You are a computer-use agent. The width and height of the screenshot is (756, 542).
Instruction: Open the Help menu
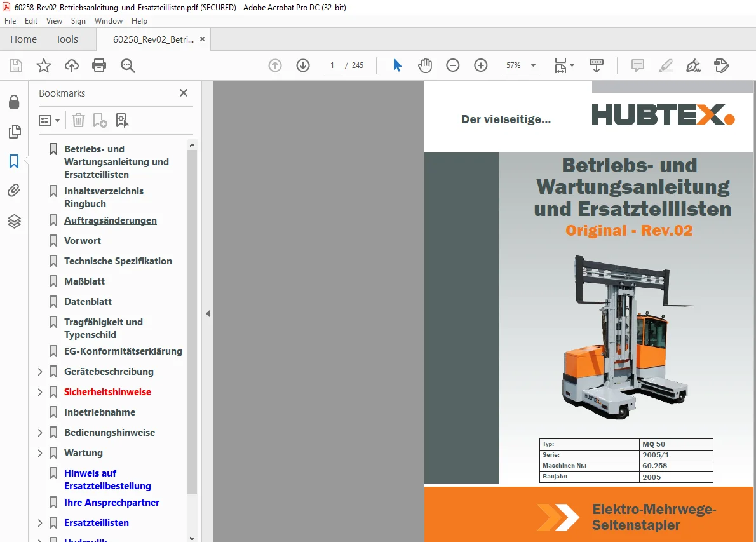(x=139, y=21)
